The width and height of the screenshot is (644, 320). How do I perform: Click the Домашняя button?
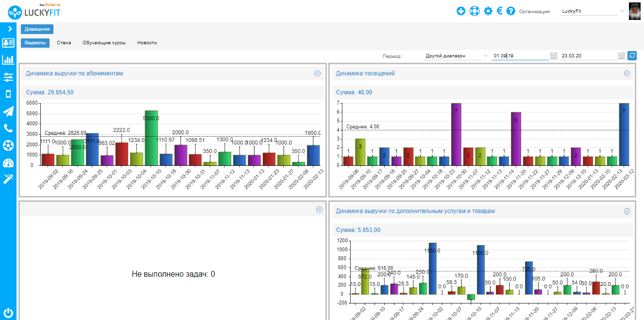37,29
